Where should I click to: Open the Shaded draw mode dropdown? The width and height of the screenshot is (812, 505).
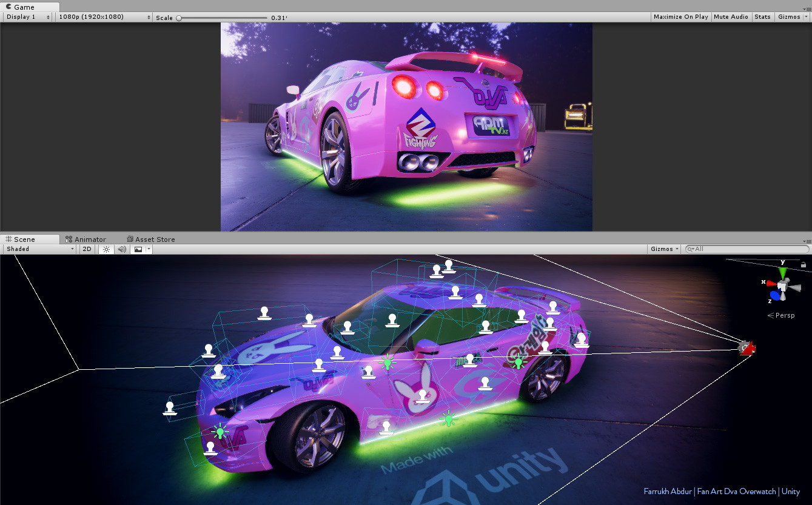point(39,249)
